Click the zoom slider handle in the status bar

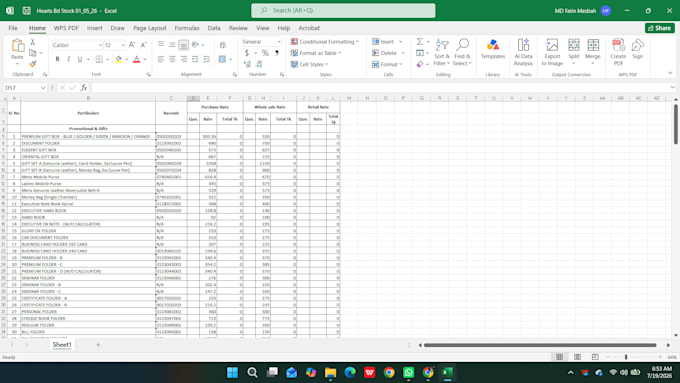point(626,357)
